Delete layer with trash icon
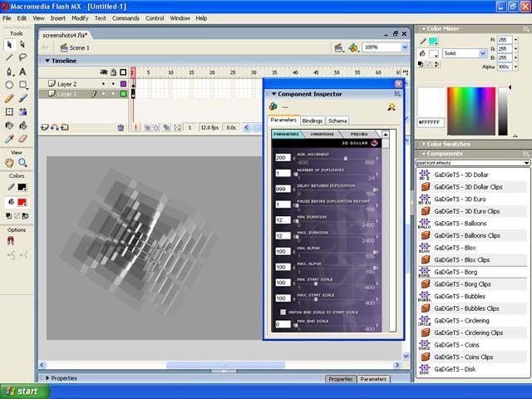This screenshot has width=532, height=399. coord(121,127)
